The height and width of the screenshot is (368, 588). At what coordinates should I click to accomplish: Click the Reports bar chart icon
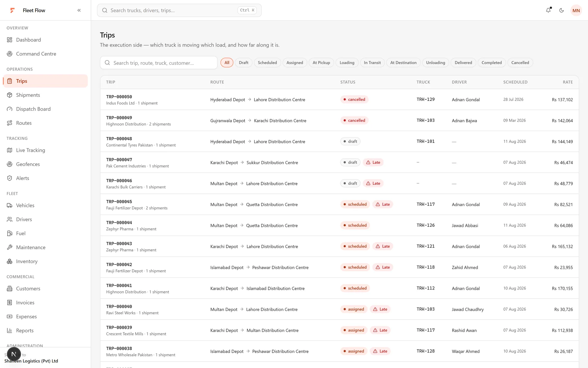pos(10,330)
